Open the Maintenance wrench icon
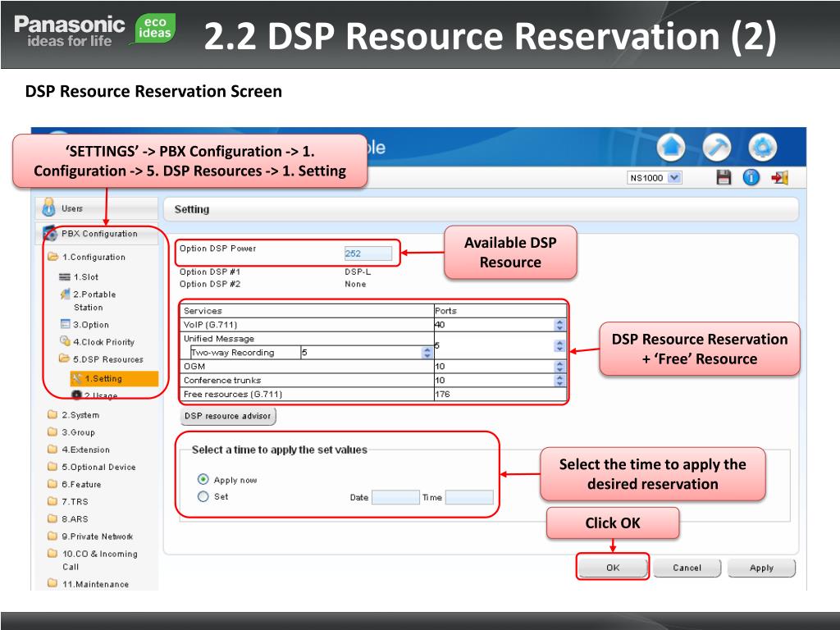The width and height of the screenshot is (840, 630). (716, 148)
